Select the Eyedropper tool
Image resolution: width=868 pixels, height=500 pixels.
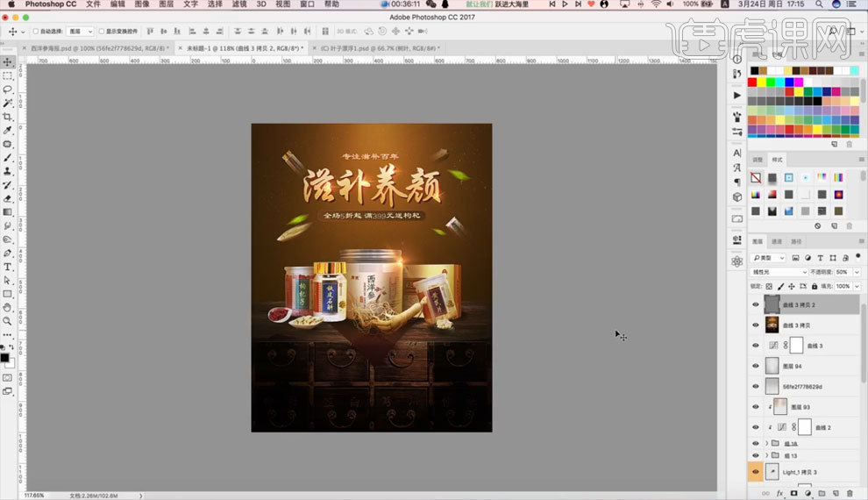(x=8, y=130)
